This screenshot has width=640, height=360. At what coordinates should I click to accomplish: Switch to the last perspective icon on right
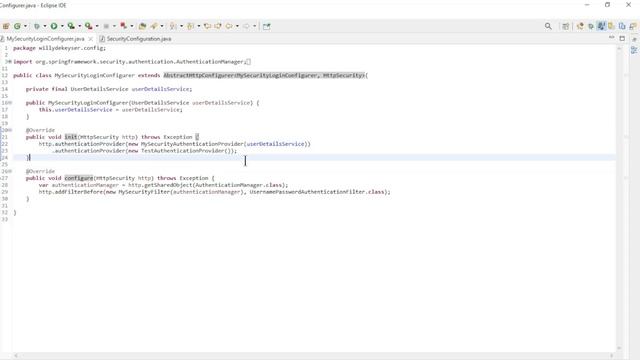tap(633, 26)
